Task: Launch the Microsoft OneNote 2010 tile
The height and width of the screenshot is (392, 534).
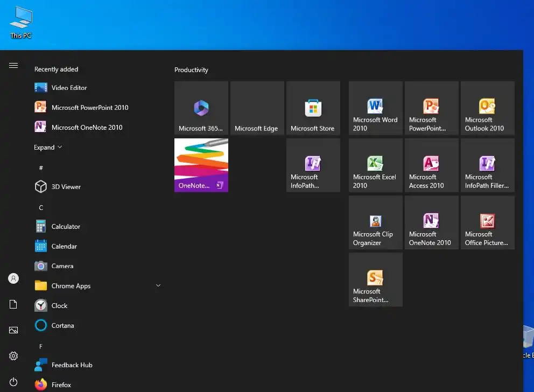Action: pos(432,222)
